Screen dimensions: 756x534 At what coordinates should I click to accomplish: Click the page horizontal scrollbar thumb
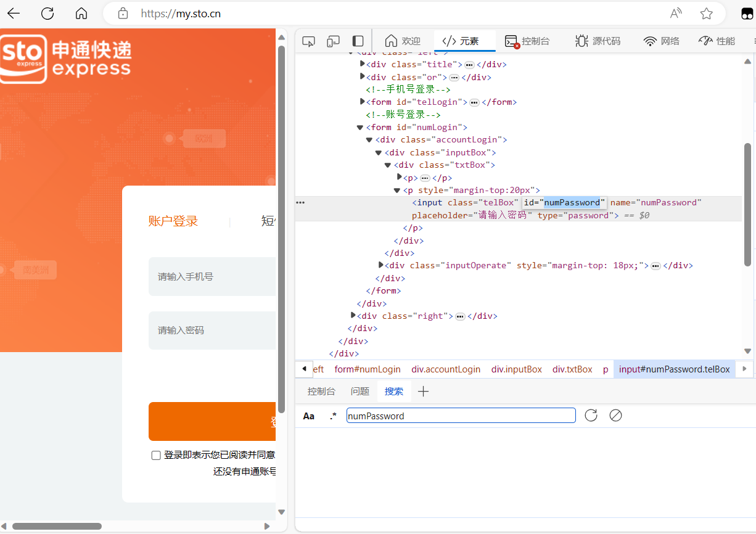click(x=57, y=527)
